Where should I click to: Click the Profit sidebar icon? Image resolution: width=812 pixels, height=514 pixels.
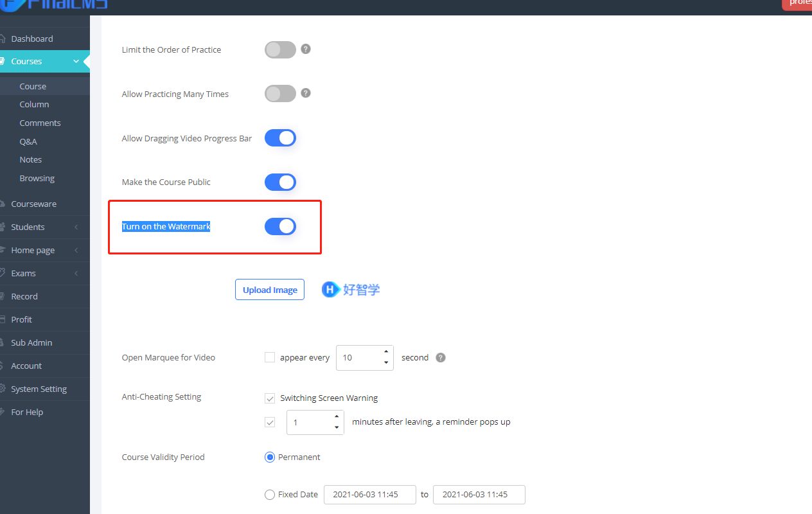click(5, 319)
